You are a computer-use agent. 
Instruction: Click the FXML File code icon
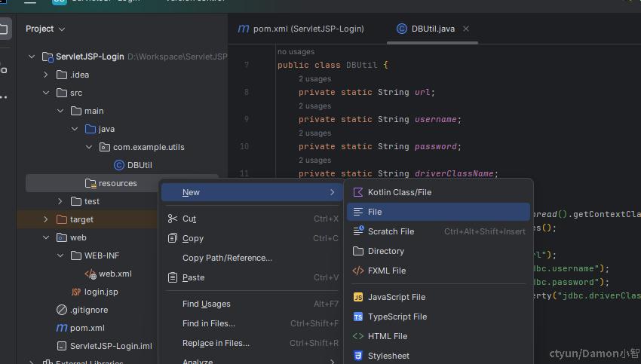point(358,271)
